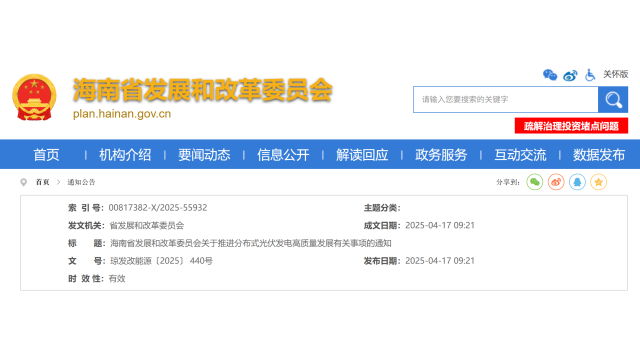640x360 pixels.
Task: Open 政务服务 menu item
Action: (x=441, y=155)
